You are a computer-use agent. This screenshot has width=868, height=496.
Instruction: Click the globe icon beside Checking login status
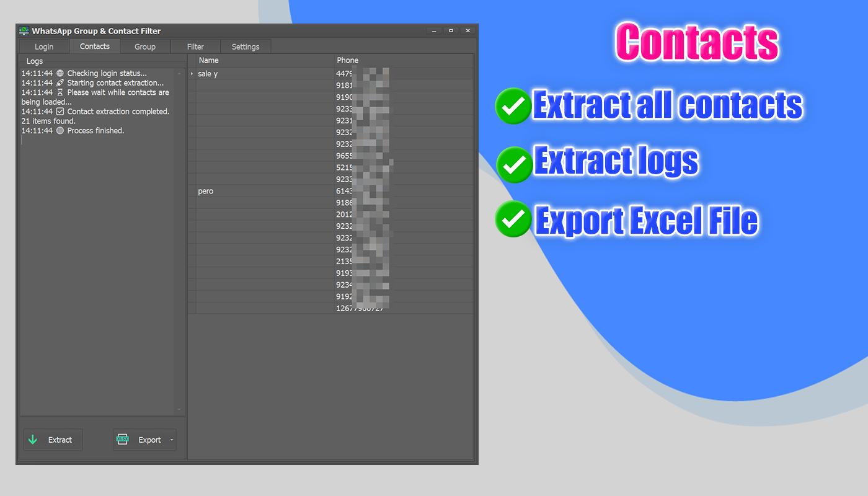pos(60,73)
